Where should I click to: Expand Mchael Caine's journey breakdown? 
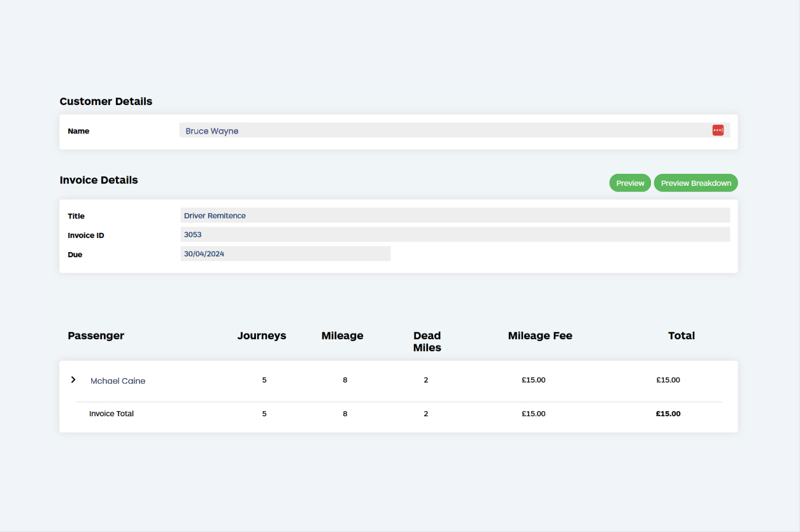tap(73, 380)
